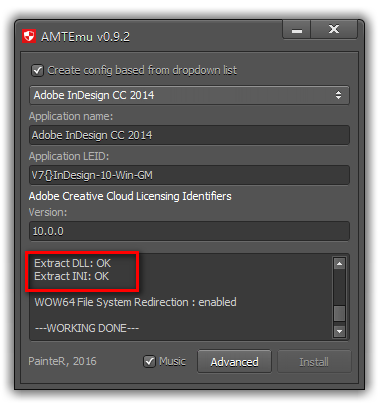This screenshot has height=407, width=379.
Task: Click the Application name input field
Action: [x=189, y=135]
